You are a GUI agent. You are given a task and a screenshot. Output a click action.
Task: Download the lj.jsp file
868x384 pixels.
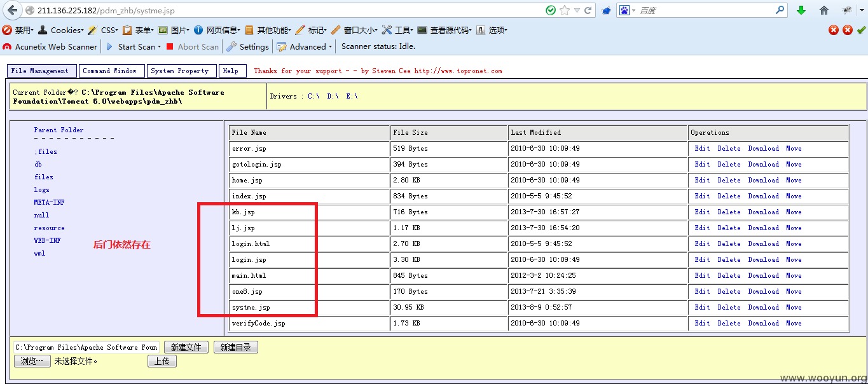click(763, 228)
